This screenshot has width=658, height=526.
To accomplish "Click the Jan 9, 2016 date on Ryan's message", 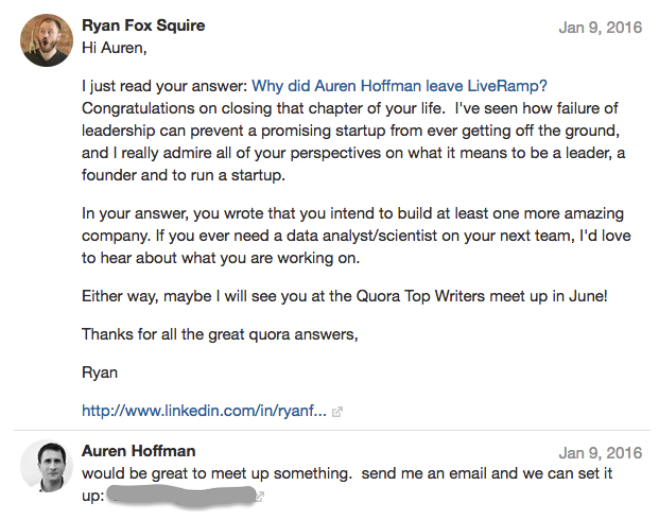I will (600, 27).
